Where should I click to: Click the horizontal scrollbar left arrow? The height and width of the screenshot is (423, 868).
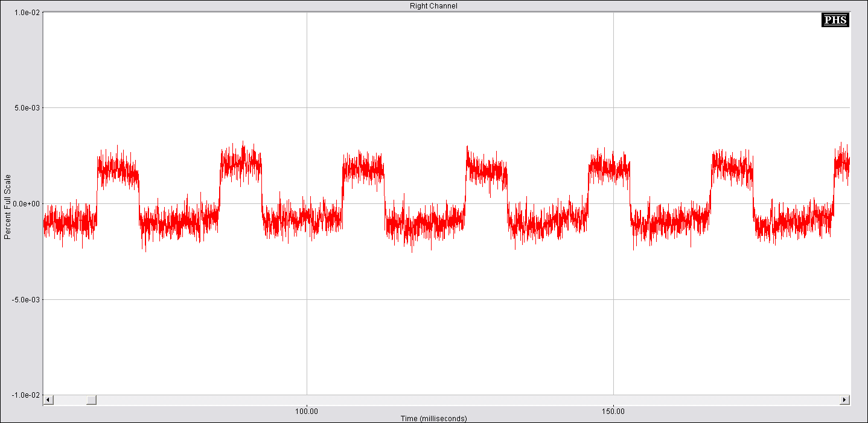tap(48, 400)
